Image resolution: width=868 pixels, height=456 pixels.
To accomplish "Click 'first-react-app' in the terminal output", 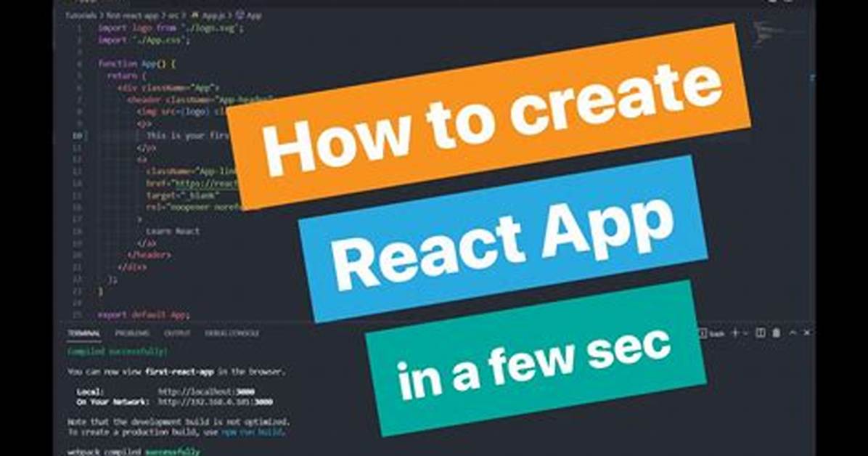I will [180, 372].
